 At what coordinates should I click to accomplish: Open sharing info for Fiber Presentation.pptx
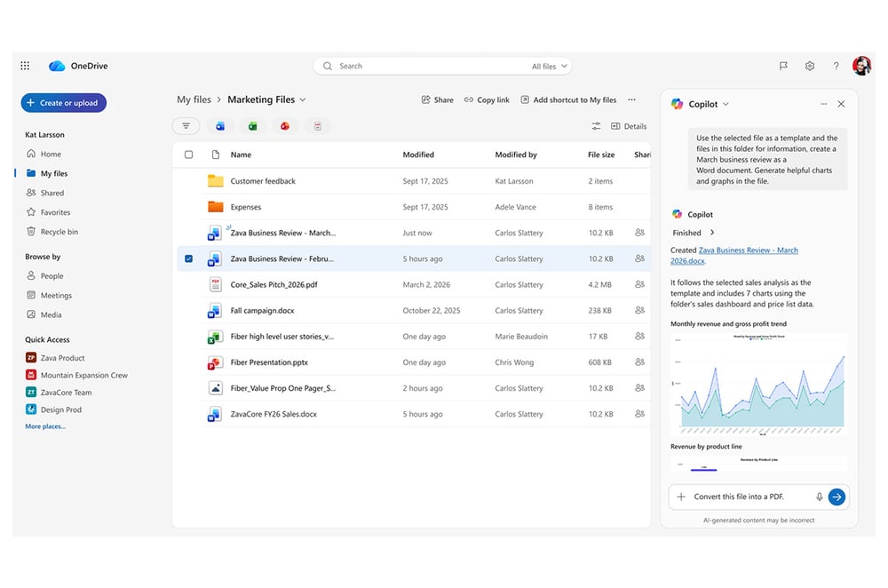pyautogui.click(x=640, y=362)
